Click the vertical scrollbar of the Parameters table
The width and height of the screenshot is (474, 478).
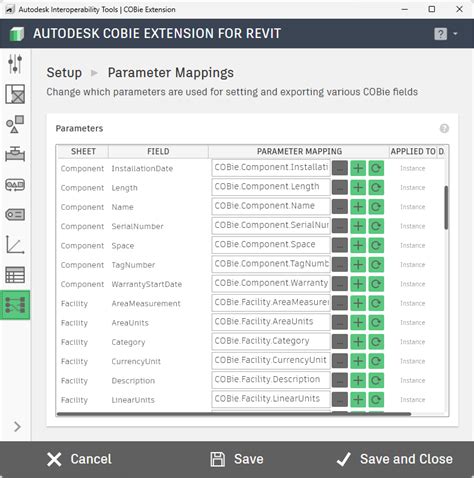pos(446,208)
